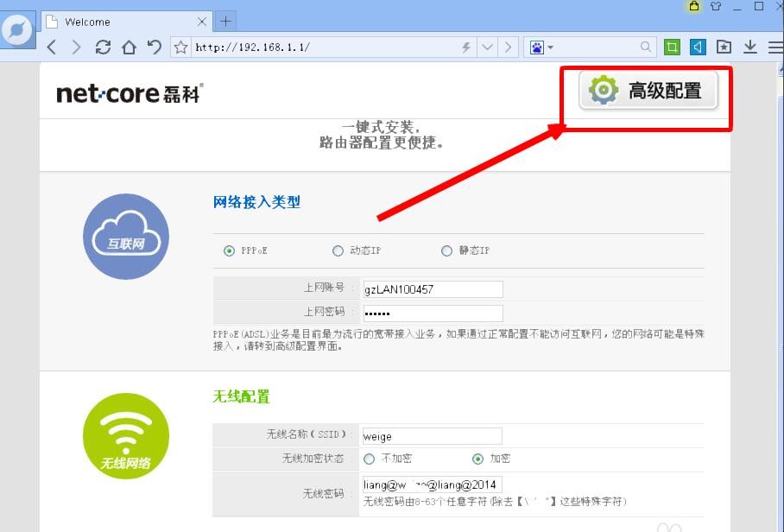Bookmark page with star icon
Screen dimensions: 784x532
(x=180, y=47)
